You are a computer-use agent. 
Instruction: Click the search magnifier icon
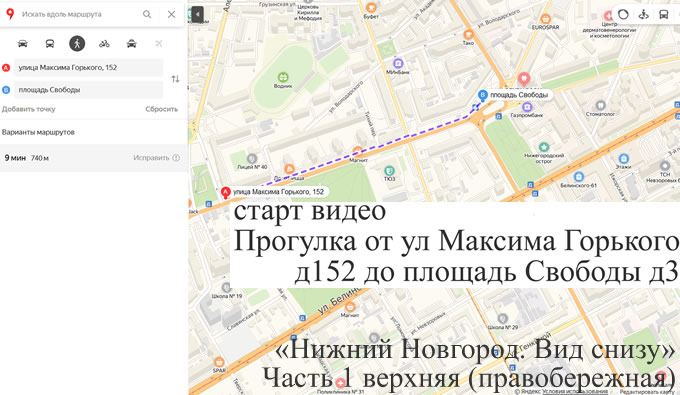[147, 14]
